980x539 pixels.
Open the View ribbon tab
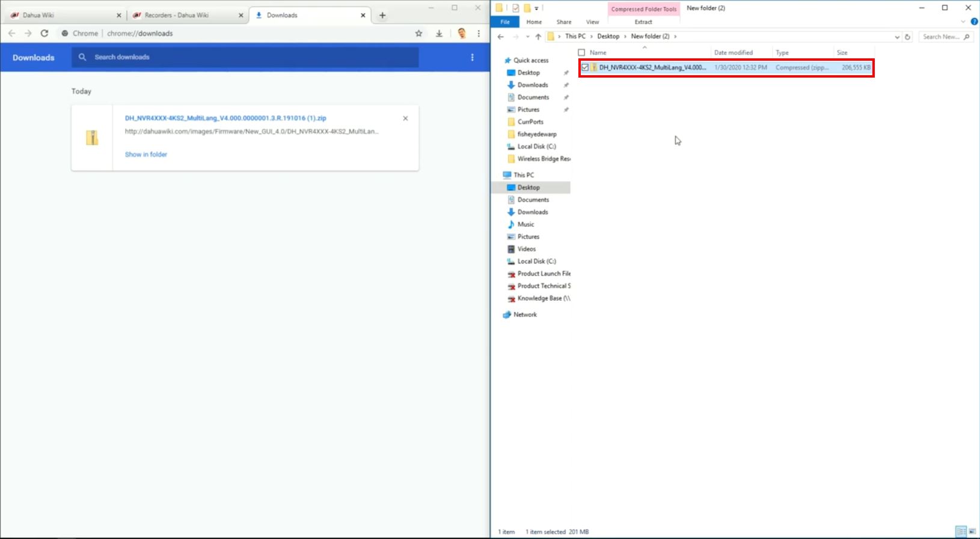[592, 22]
